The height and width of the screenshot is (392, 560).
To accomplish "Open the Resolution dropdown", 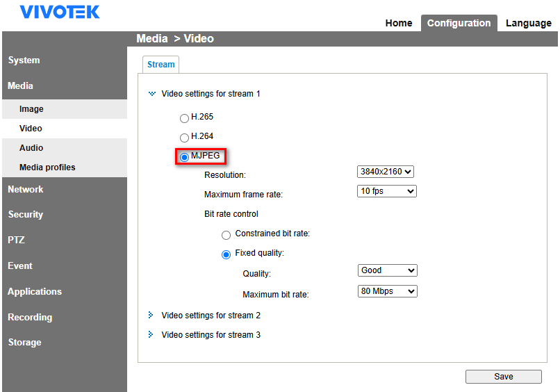I will coord(386,172).
